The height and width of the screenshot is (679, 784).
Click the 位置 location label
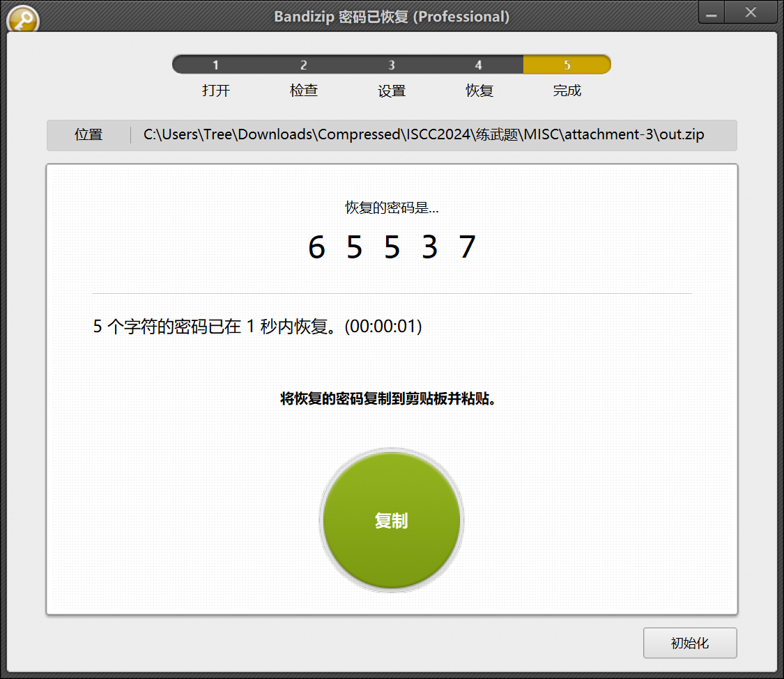[x=89, y=135]
